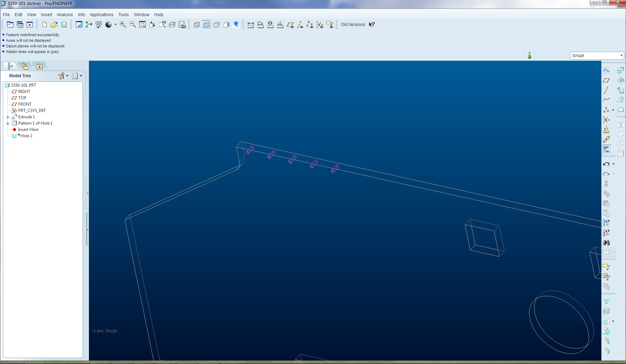
Task: Expand datum point tool flyout arrow
Action: [x=613, y=110]
